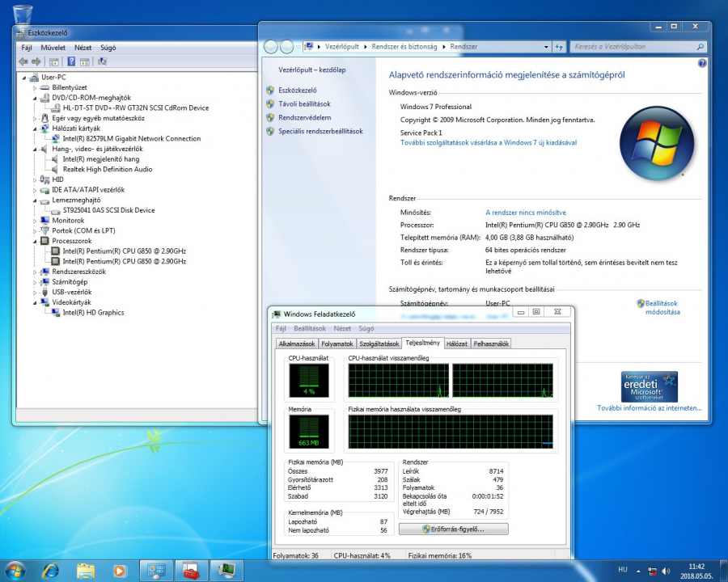
Task: Click the Windows Start orb
Action: click(15, 570)
